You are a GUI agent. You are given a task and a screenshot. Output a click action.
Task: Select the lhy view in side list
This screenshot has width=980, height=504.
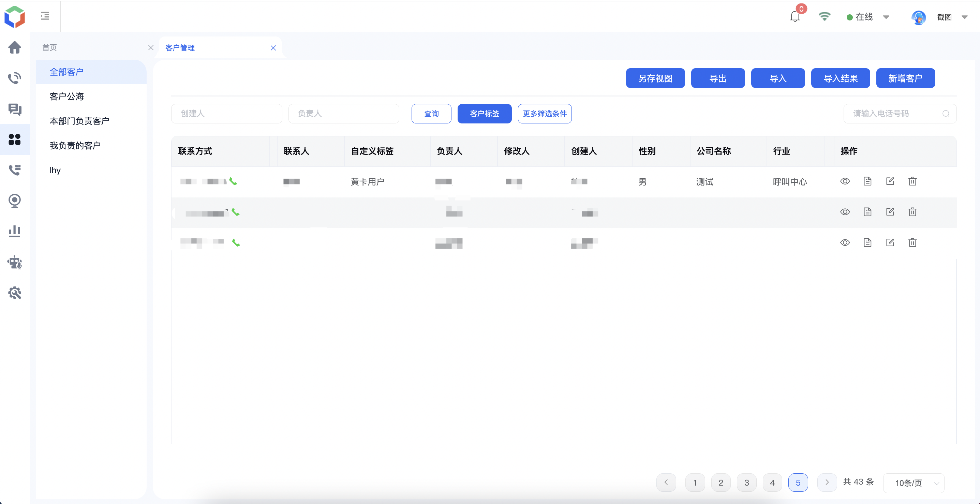click(x=91, y=170)
